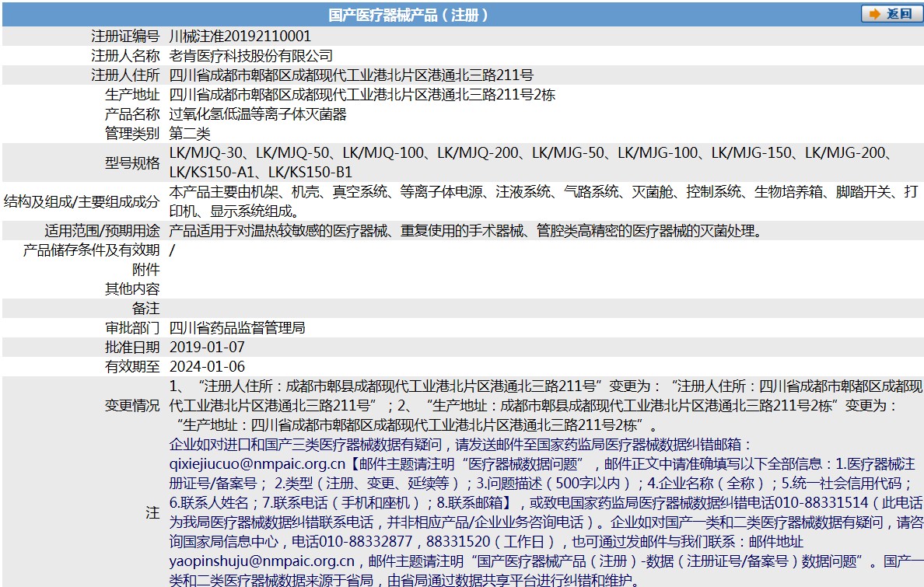
Task: Click the 型号规格 label
Action: [132, 162]
